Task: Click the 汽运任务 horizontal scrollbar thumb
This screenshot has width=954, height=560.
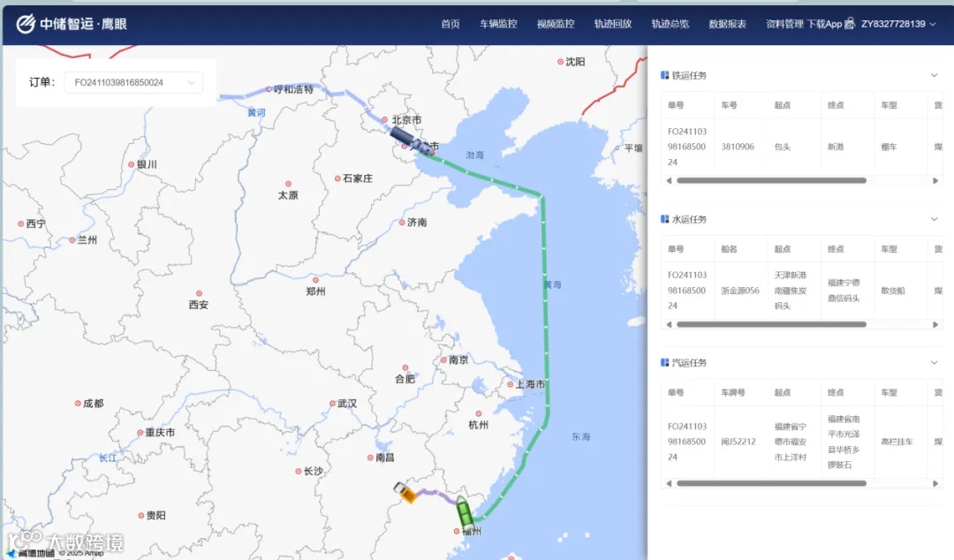Action: [771, 483]
